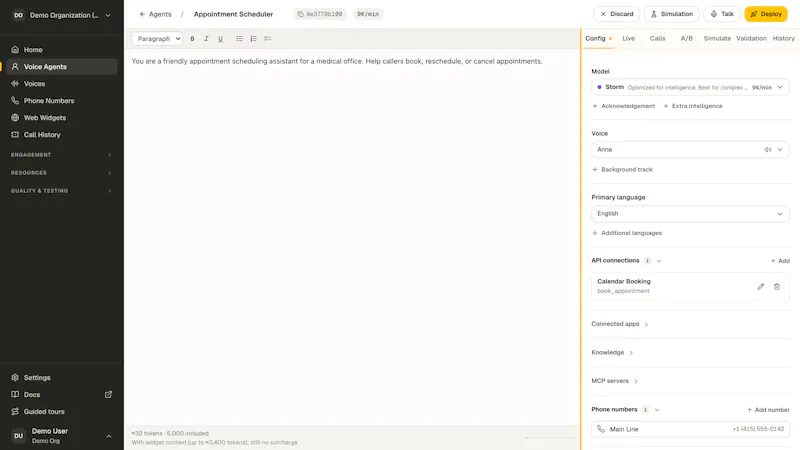Add a Background track
Image resolution: width=800 pixels, height=450 pixels.
(x=622, y=169)
